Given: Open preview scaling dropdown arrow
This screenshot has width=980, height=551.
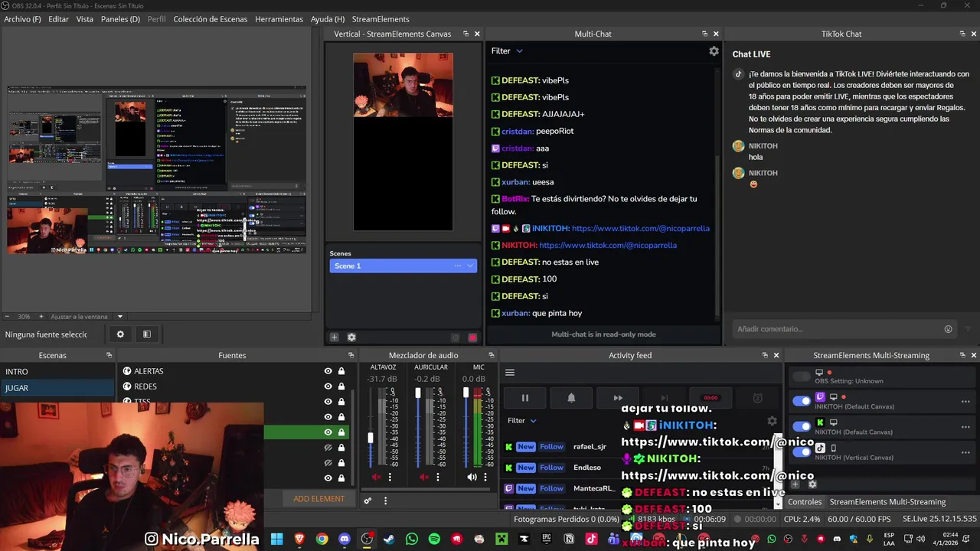Looking at the screenshot, I should click(120, 317).
